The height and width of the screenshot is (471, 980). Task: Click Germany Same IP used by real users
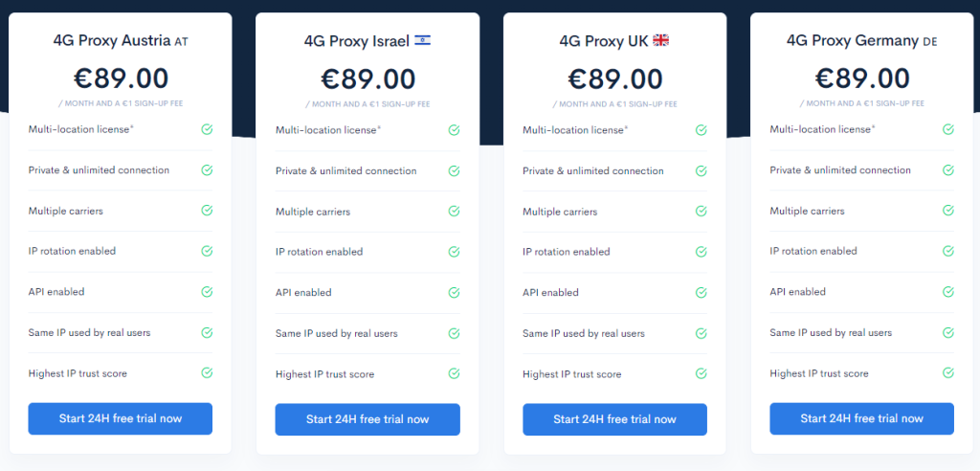pyautogui.click(x=831, y=333)
